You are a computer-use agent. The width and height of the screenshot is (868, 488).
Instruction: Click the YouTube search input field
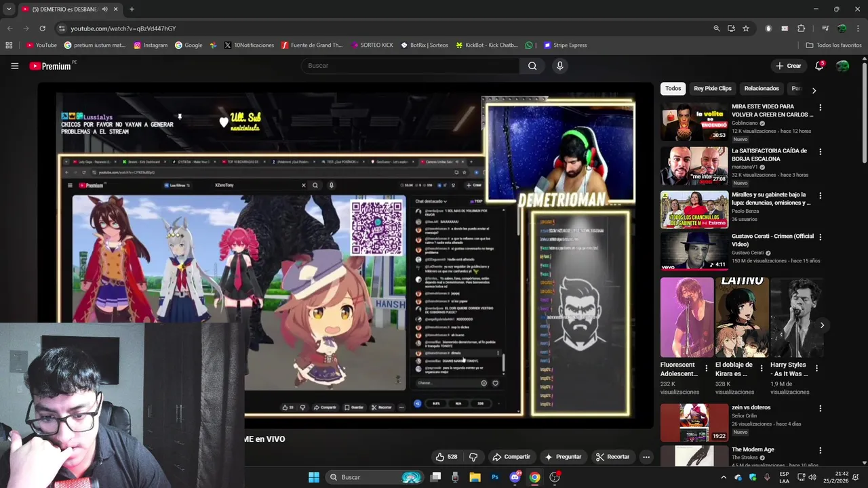[410, 66]
